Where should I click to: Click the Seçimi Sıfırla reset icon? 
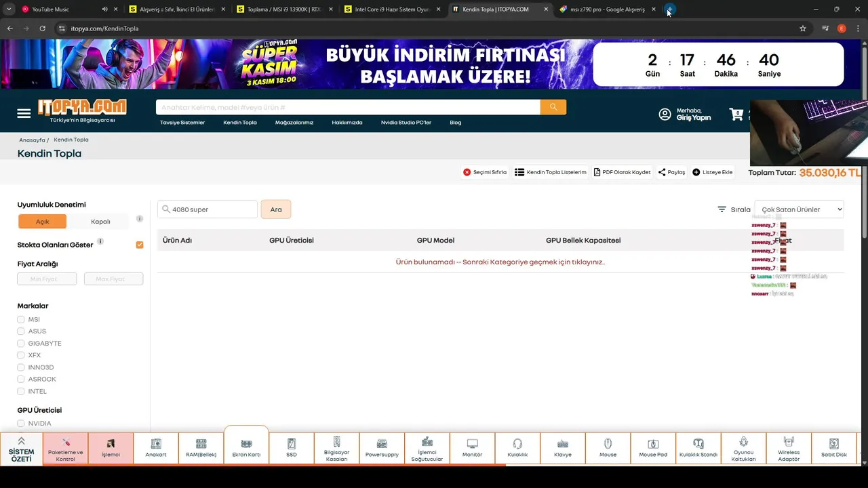[x=467, y=172]
